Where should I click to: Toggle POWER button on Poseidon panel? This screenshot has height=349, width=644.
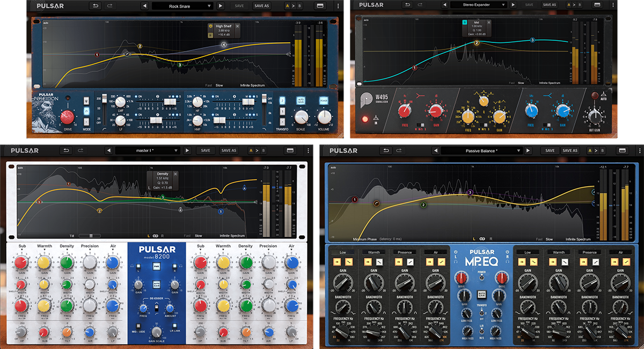pyautogui.click(x=324, y=100)
